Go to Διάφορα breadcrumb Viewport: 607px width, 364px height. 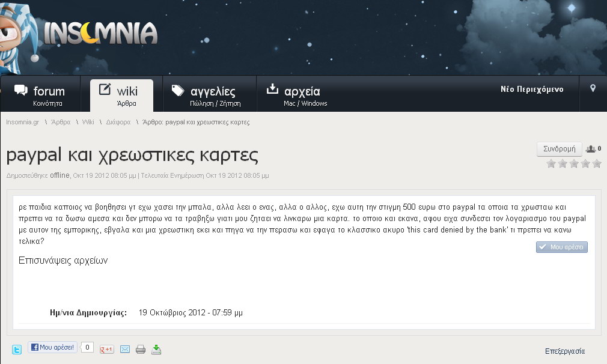click(x=118, y=123)
